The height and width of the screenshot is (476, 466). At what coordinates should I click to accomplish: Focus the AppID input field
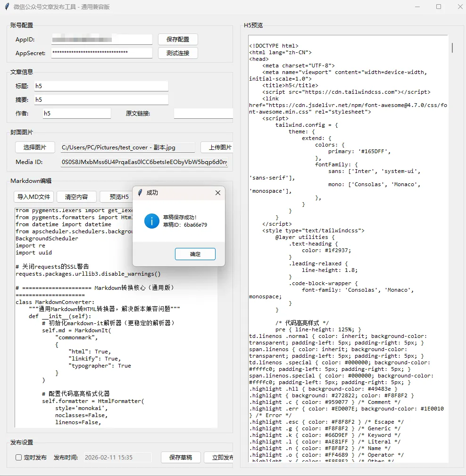coord(102,40)
